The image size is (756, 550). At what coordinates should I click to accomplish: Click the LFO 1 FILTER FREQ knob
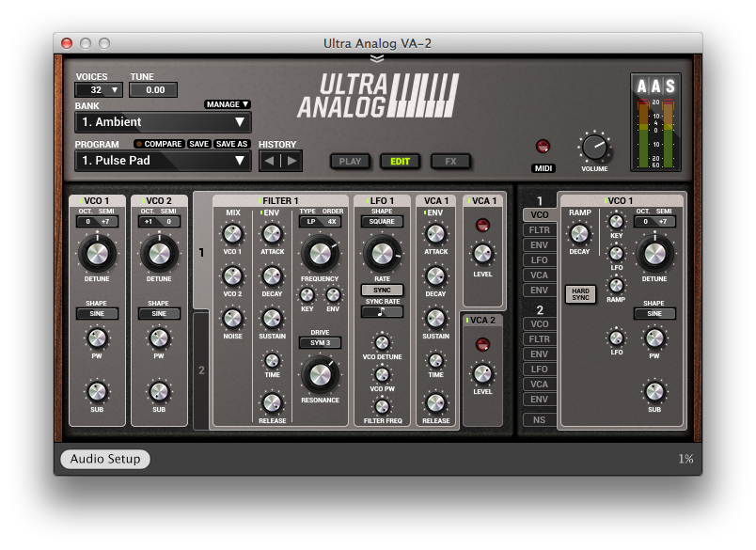click(382, 407)
